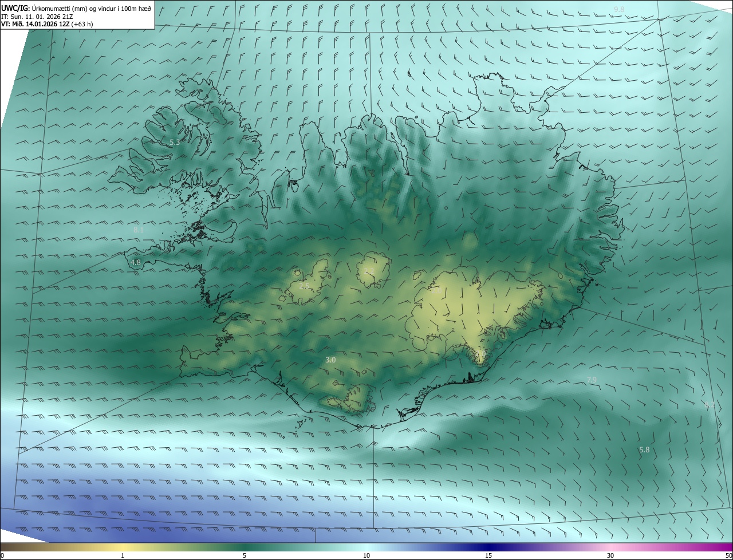Click the 'VT: Mið. 14.01.2026 12Z (+63 h)' line
Image resolution: width=733 pixels, height=560 pixels.
47,24
